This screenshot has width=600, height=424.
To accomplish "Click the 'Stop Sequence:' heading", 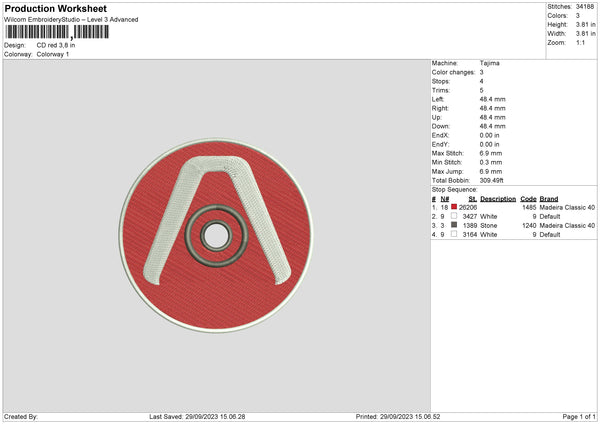I will click(x=455, y=190).
